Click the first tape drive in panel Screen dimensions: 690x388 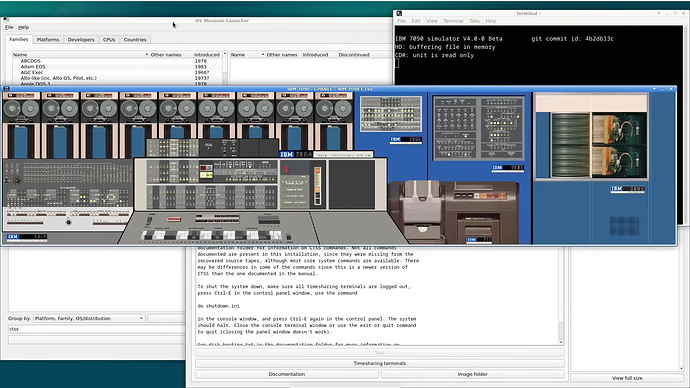(x=21, y=125)
